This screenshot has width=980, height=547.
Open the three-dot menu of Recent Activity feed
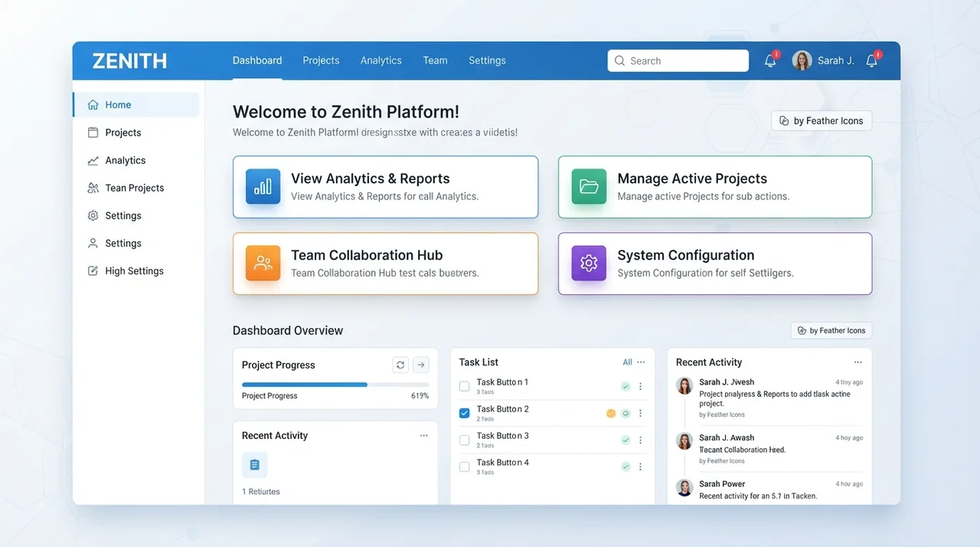pos(858,362)
